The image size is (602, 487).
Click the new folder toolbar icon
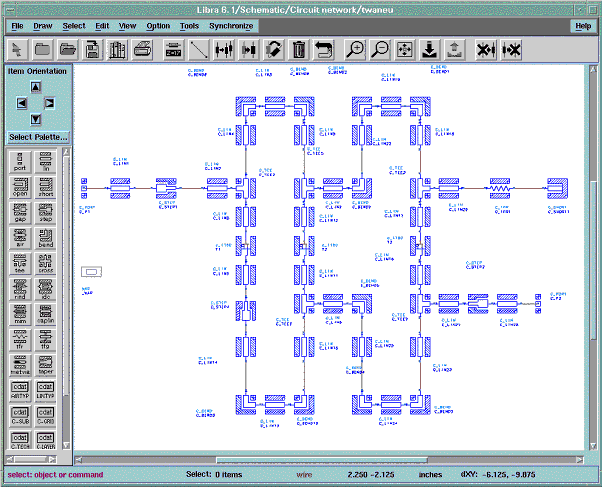click(42, 50)
